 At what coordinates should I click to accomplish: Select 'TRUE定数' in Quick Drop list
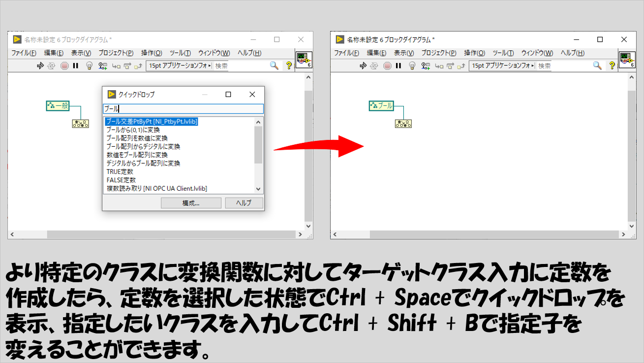click(x=121, y=171)
